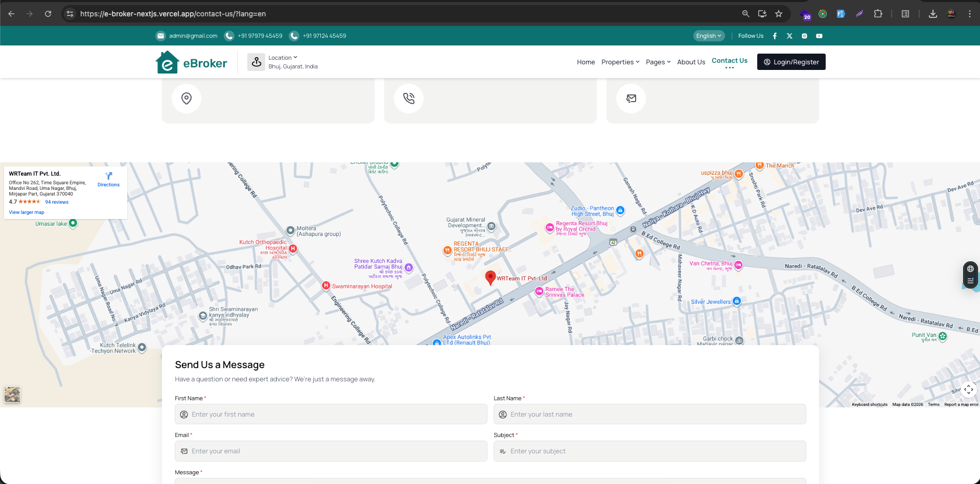Screen dimensions: 980x484
Task: Expand the Pages dropdown menu
Action: click(658, 62)
